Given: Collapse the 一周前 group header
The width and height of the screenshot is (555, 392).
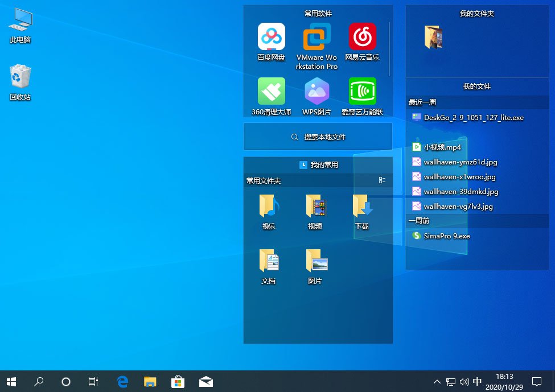Looking at the screenshot, I should [477, 221].
